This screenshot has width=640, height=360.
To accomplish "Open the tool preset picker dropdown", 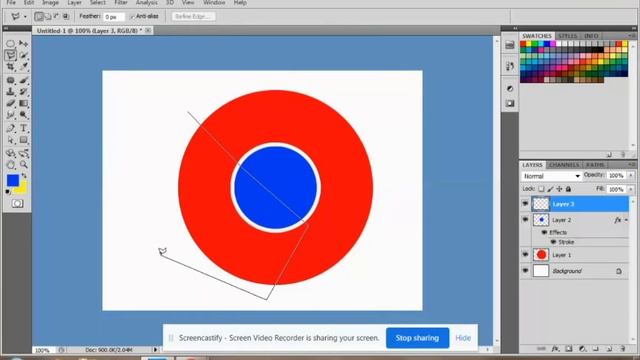I will tap(25, 17).
